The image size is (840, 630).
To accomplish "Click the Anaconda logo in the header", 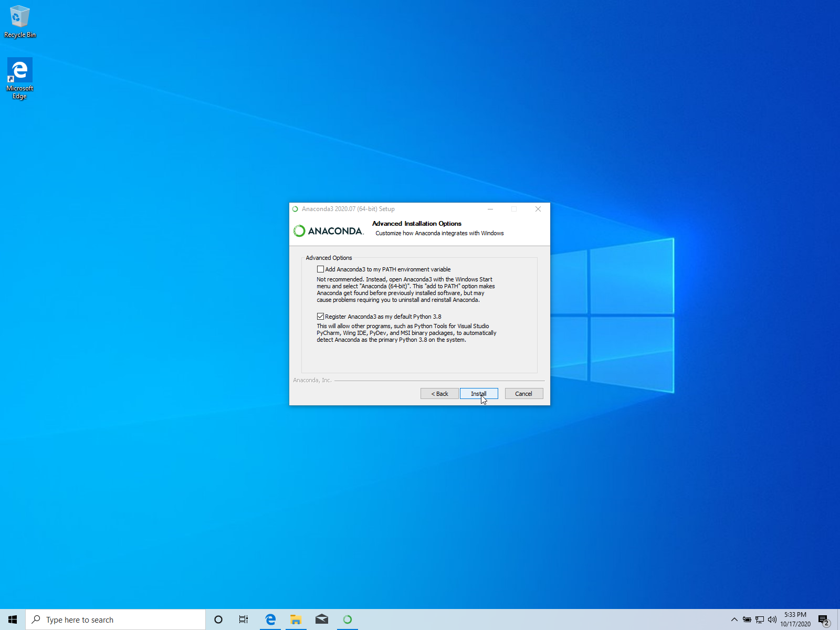I will [x=329, y=231].
